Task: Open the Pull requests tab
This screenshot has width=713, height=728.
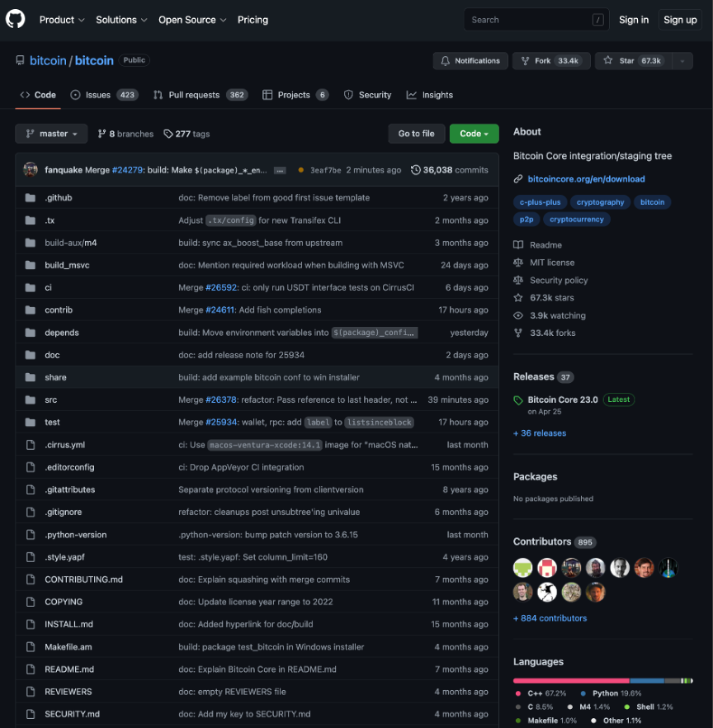Action: 201,95
